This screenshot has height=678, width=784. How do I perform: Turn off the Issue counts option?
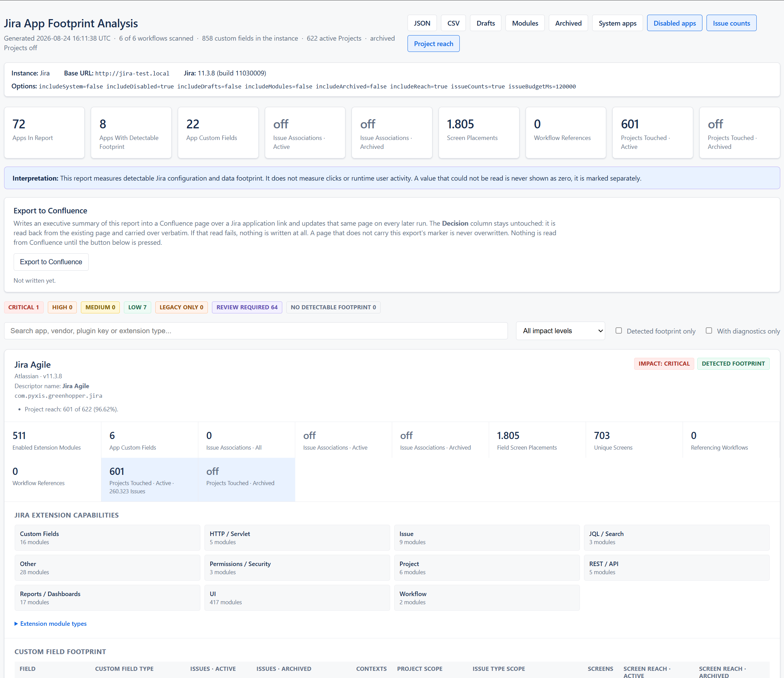[x=731, y=23]
